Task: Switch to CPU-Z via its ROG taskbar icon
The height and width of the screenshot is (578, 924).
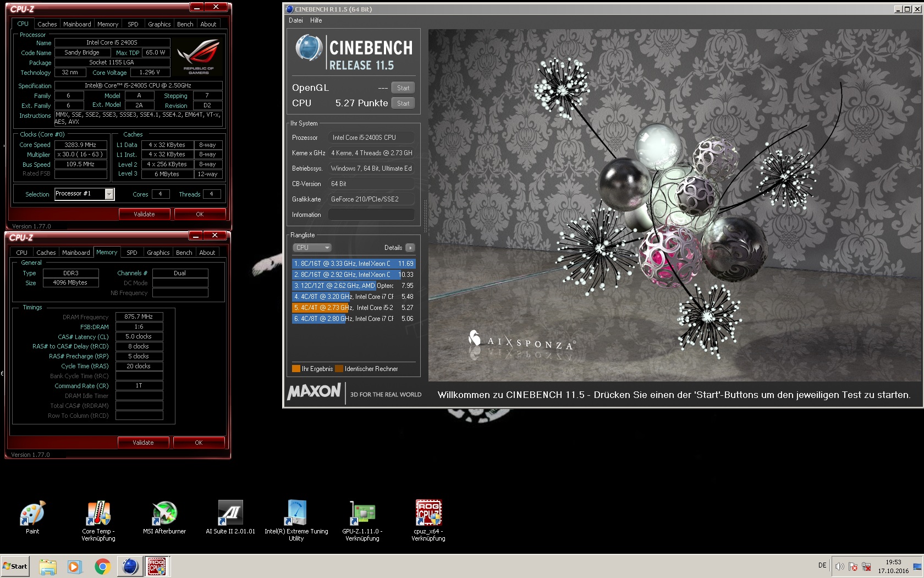Action: [157, 566]
